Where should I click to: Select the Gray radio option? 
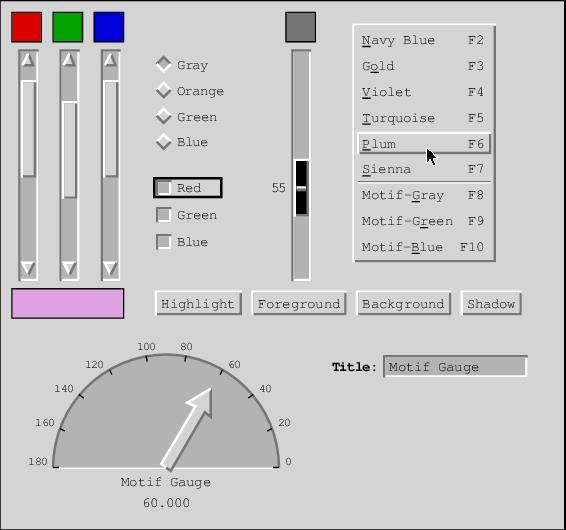[x=182, y=65]
